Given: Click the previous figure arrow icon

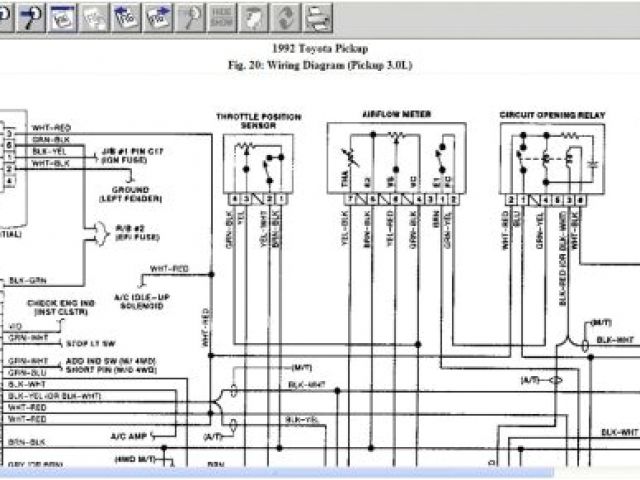Looking at the screenshot, I should pyautogui.click(x=127, y=15).
